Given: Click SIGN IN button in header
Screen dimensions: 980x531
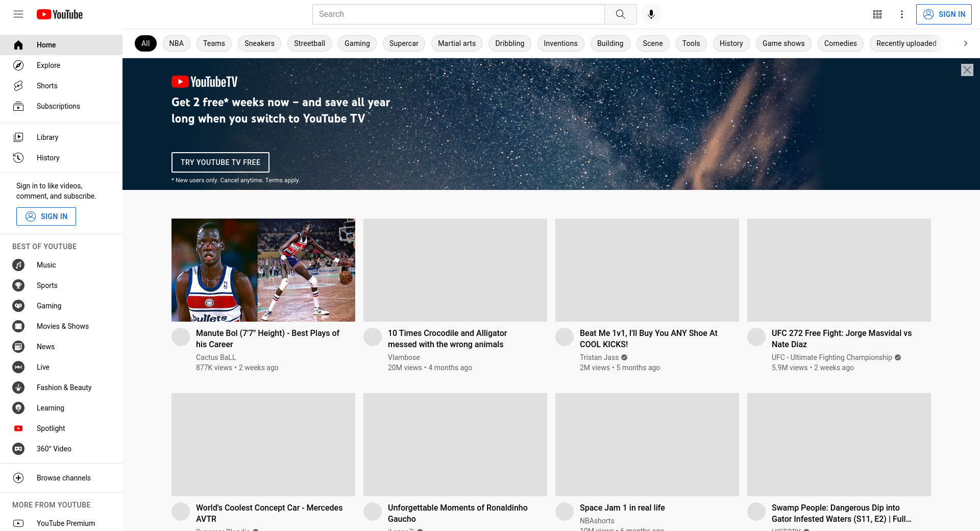Looking at the screenshot, I should click(944, 14).
